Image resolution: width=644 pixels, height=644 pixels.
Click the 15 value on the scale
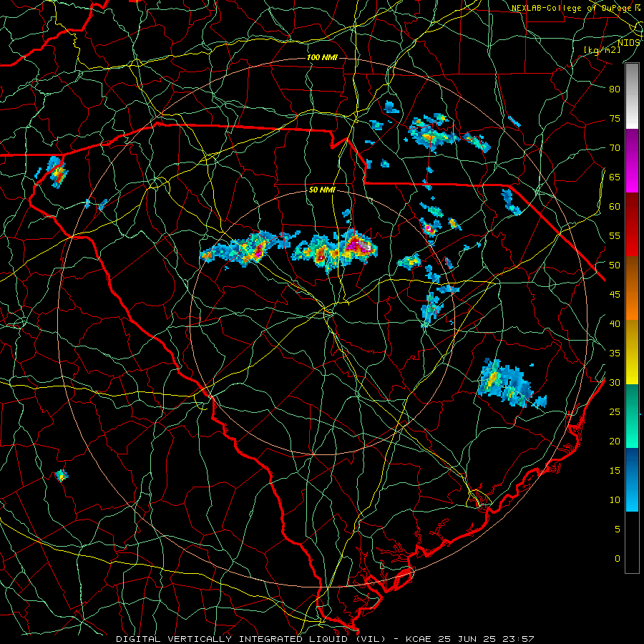pos(615,471)
